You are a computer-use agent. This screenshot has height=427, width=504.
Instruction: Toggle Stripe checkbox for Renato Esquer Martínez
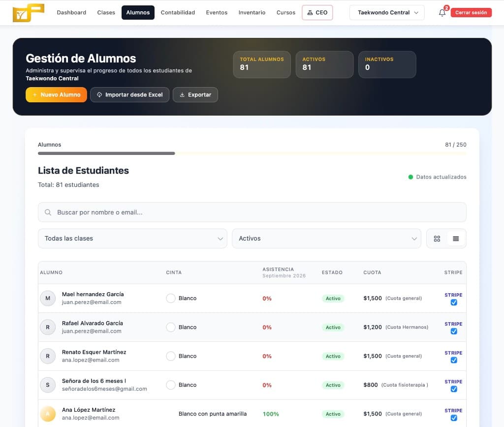click(x=454, y=360)
